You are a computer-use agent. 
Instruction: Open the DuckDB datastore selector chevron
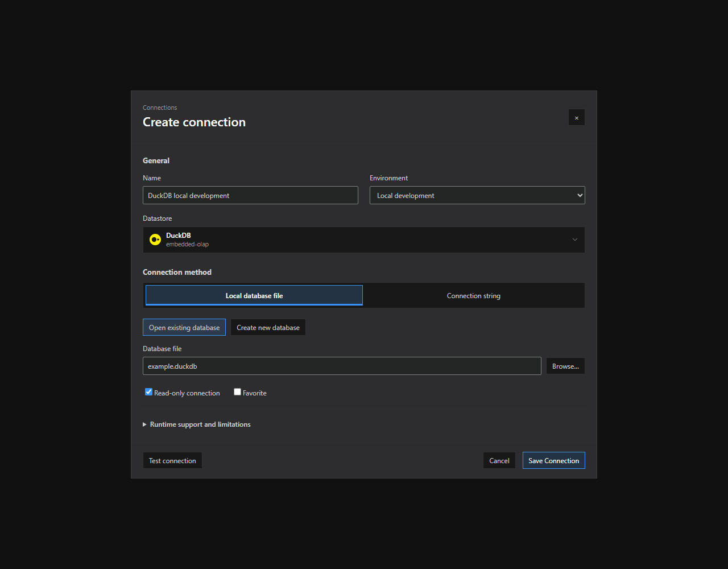pos(575,240)
